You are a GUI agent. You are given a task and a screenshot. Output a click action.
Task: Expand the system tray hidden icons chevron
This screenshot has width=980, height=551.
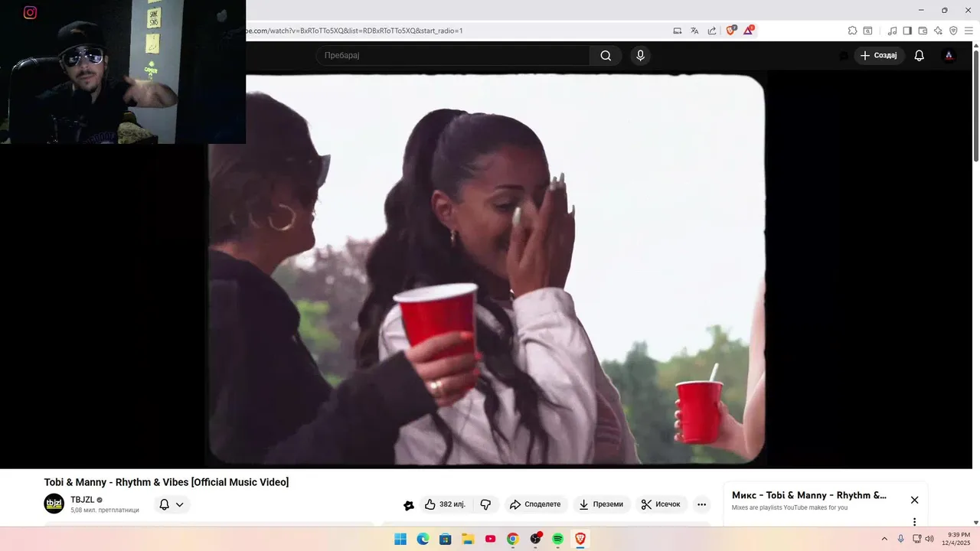coord(884,539)
